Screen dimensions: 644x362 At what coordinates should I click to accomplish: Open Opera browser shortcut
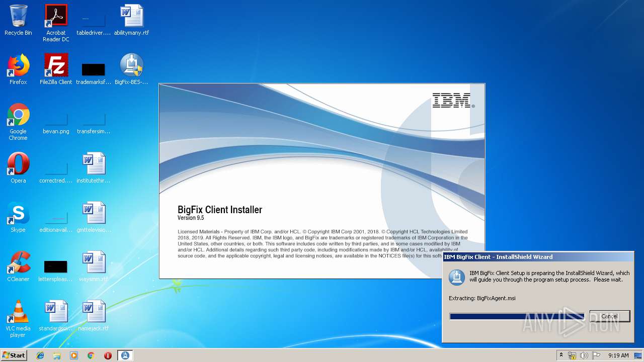[x=18, y=168]
